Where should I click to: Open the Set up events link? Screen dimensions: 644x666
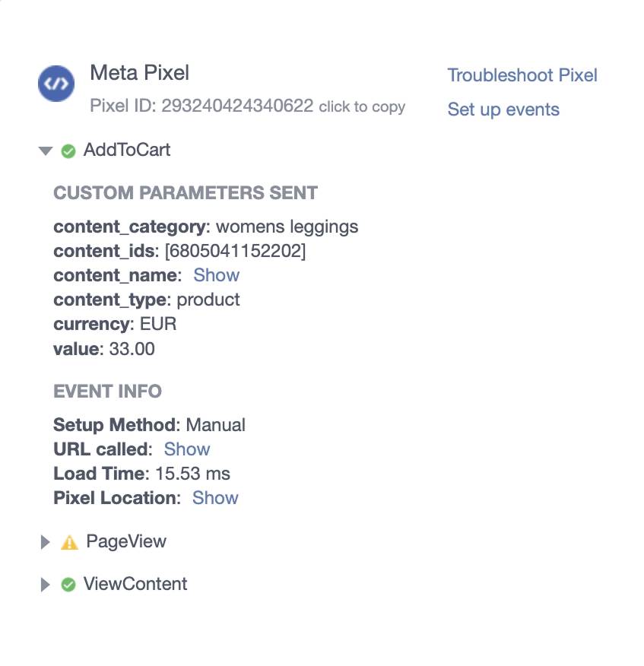[503, 109]
